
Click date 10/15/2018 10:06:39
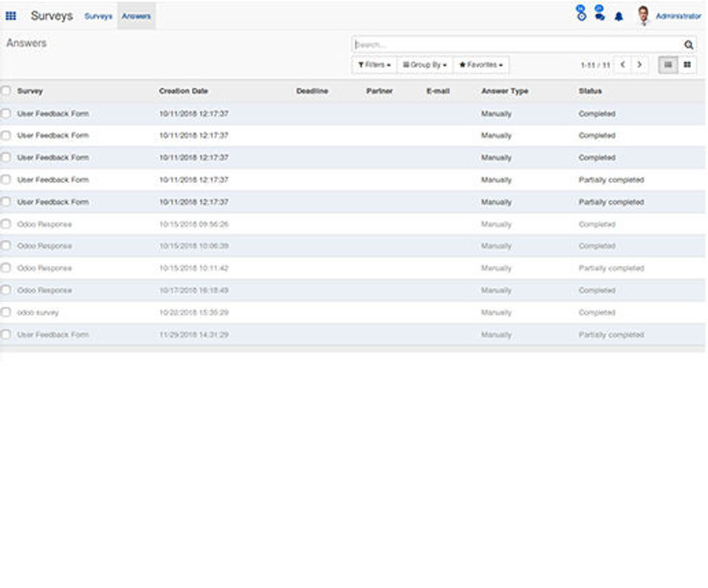(194, 246)
